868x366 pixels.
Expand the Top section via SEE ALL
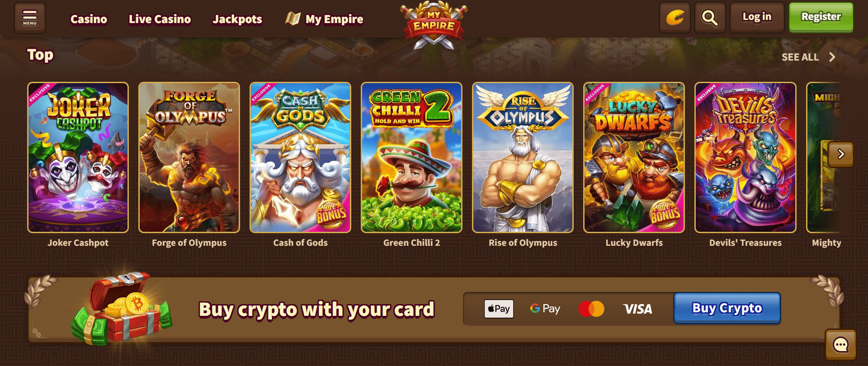point(808,57)
